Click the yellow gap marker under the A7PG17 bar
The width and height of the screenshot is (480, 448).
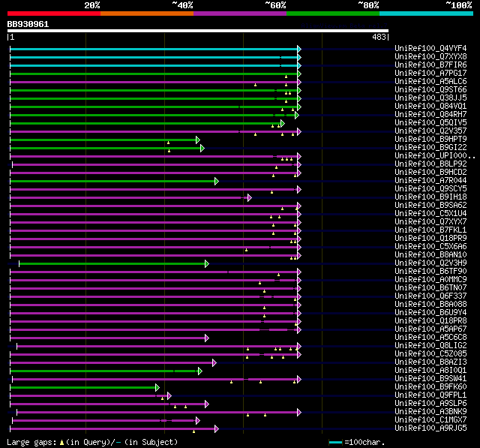(x=286, y=77)
